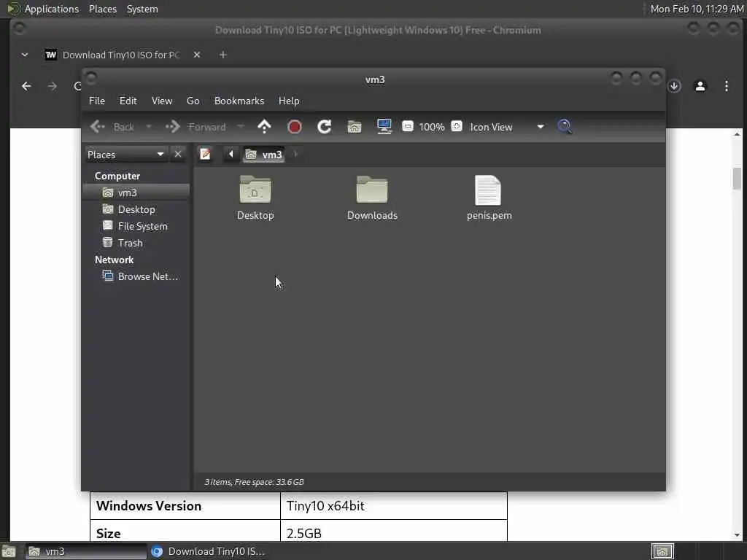Select vm3 in the sidebar
This screenshot has width=747, height=560.
[136, 192]
